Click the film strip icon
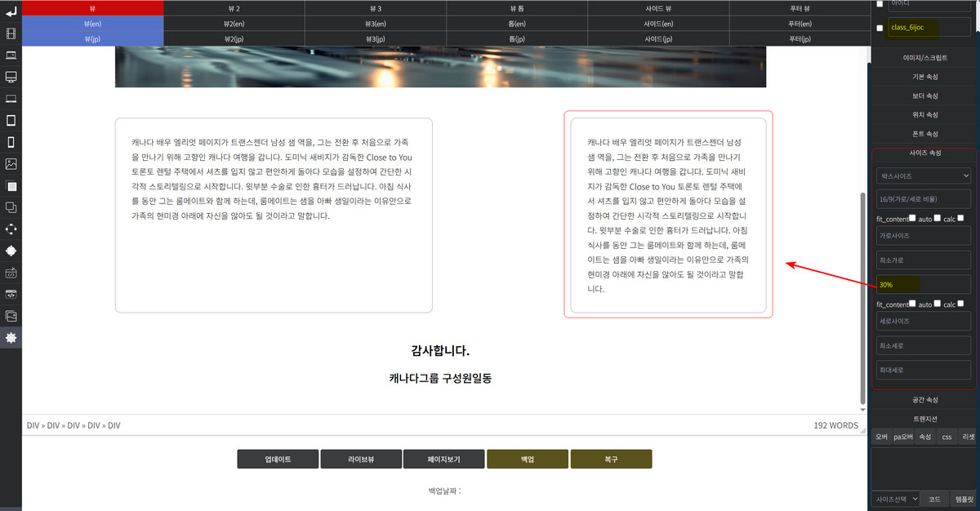This screenshot has width=980, height=511. pos(11,33)
